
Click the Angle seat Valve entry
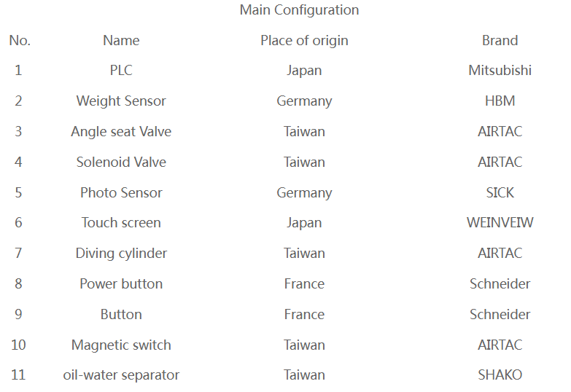tap(121, 132)
